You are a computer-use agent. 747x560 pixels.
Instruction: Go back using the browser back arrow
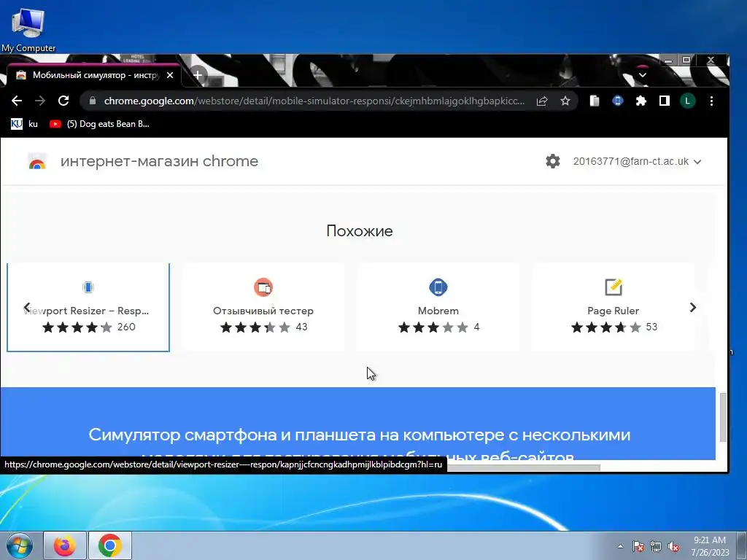click(x=17, y=101)
